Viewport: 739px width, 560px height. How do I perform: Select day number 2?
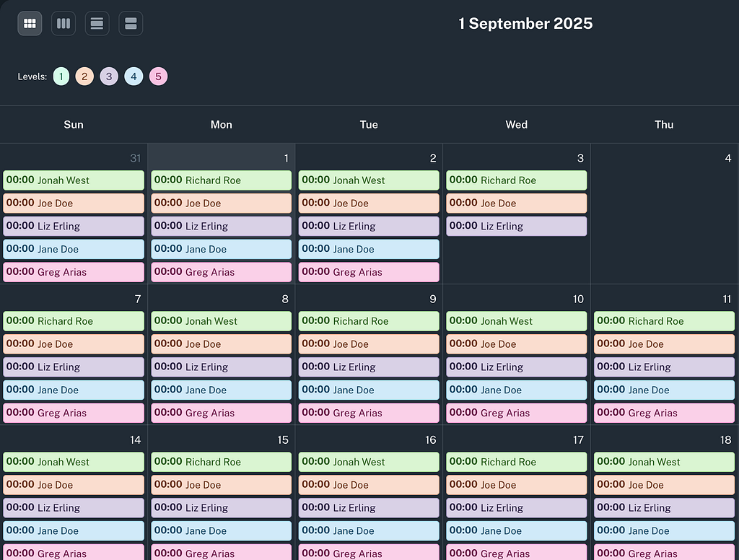433,158
